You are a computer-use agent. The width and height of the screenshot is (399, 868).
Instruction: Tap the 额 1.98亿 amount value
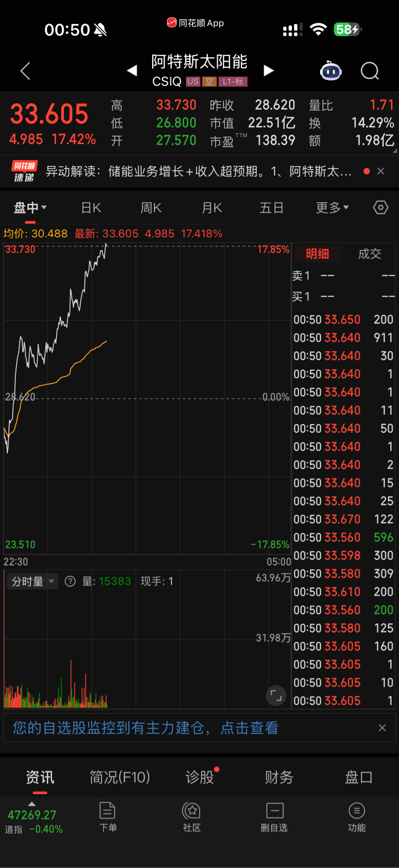coord(375,140)
